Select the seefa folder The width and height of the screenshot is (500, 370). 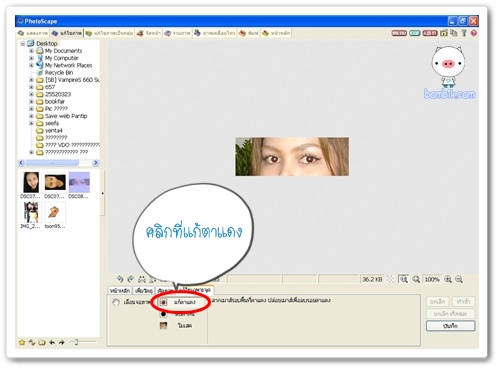click(52, 123)
